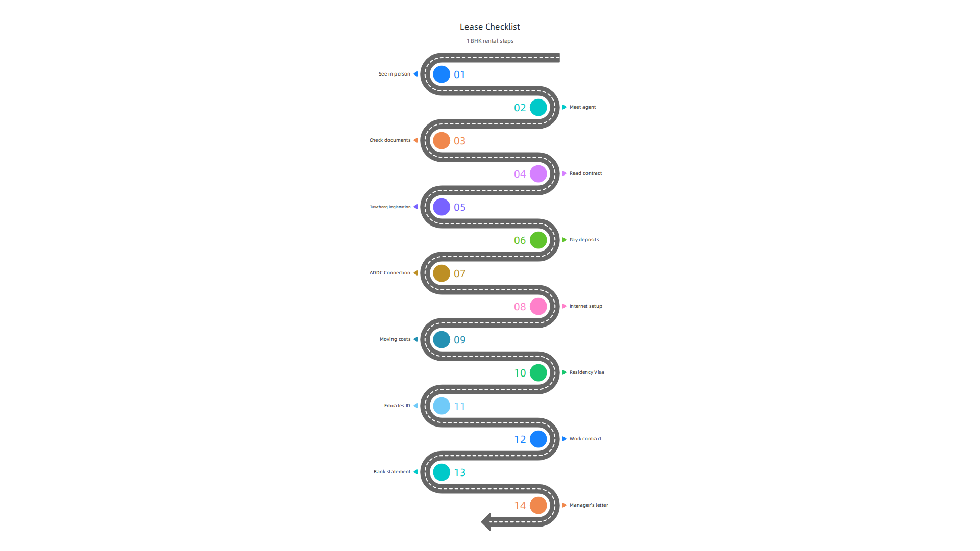Click the blue circle for step 01

click(442, 74)
